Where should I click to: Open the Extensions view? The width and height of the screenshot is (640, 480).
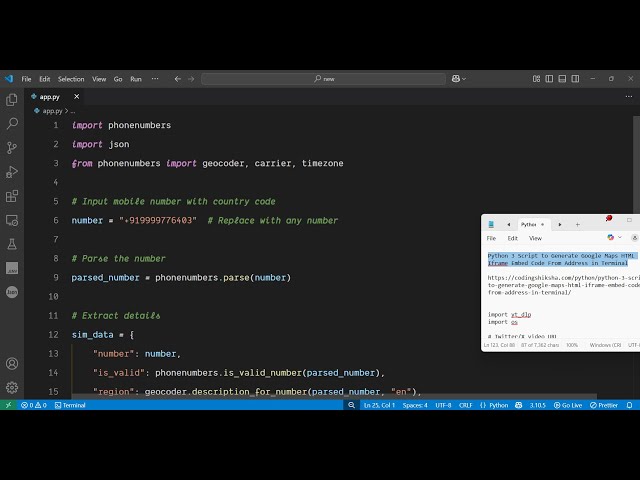[x=12, y=196]
